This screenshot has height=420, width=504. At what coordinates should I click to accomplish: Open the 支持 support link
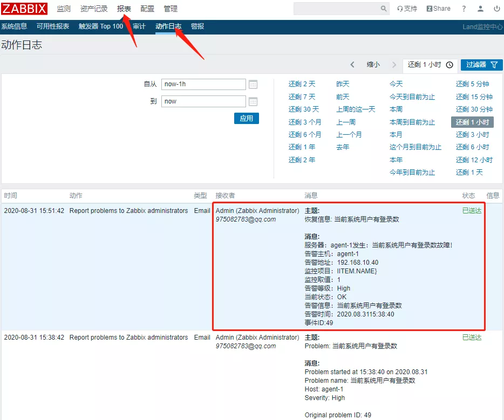point(407,9)
